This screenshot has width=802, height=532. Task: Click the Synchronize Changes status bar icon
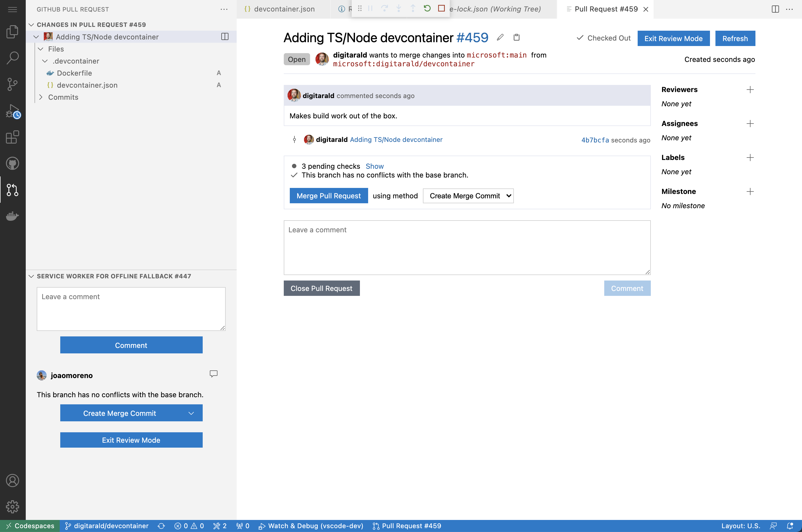point(162,526)
